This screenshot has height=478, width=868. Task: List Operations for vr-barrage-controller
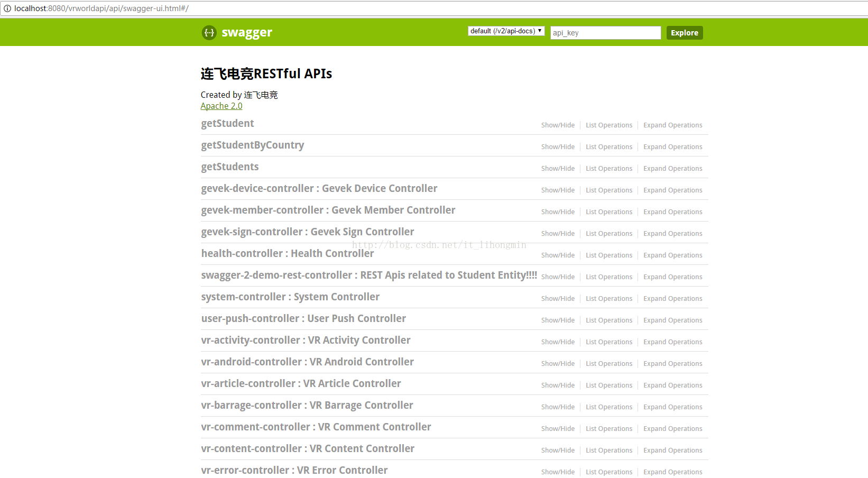point(609,407)
